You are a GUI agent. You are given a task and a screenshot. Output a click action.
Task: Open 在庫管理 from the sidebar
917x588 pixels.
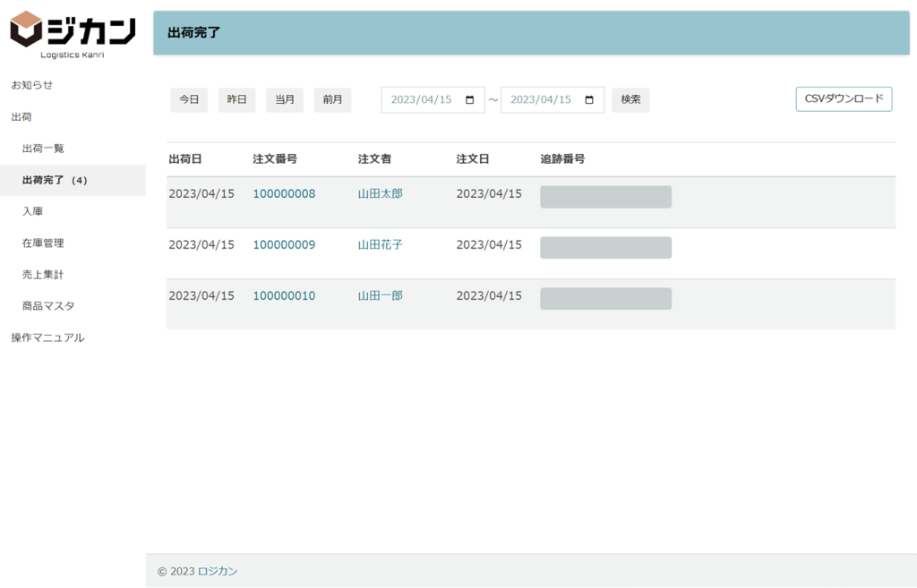click(x=43, y=243)
